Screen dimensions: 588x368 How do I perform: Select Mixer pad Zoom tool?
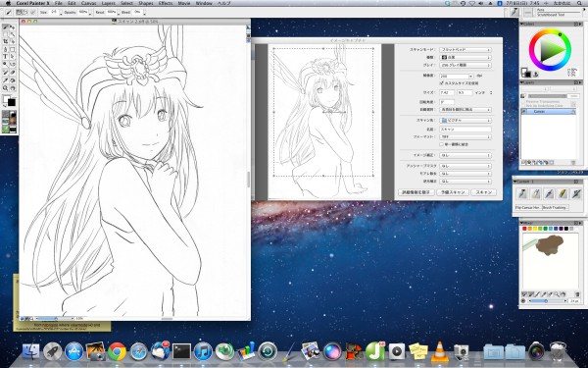click(556, 294)
